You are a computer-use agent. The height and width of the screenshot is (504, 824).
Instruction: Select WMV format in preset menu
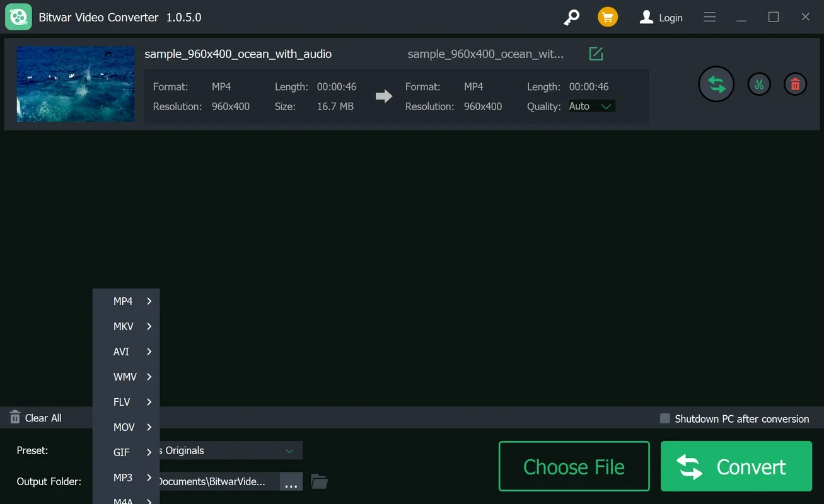(x=126, y=377)
